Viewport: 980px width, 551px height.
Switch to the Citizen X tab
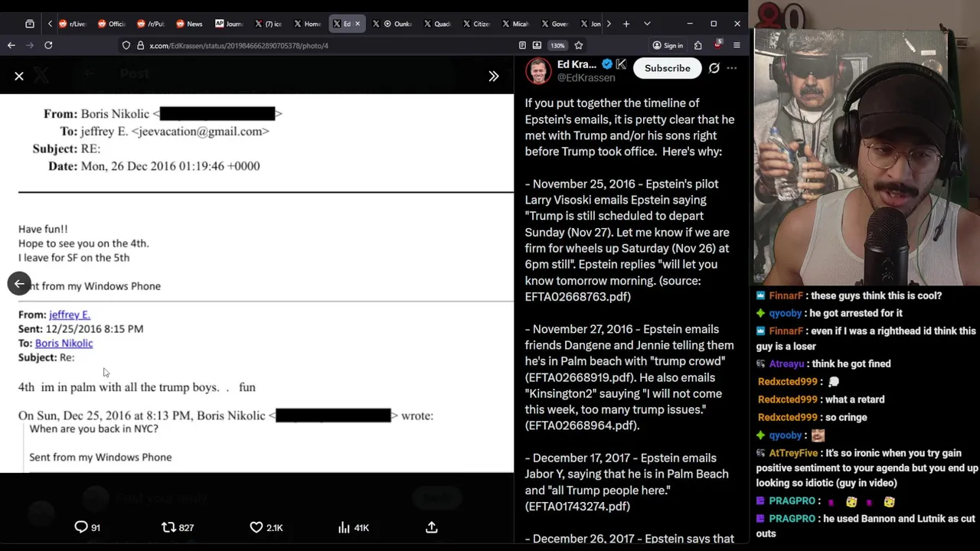click(477, 24)
